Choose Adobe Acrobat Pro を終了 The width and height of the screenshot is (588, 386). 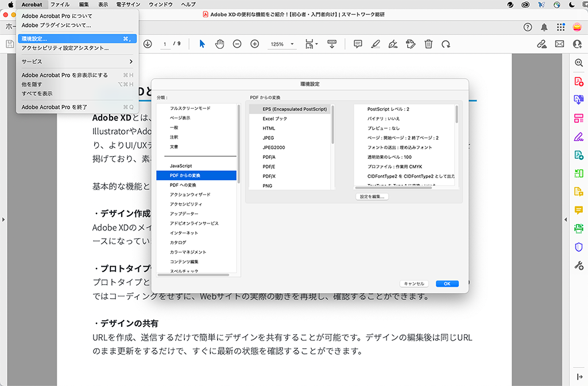point(77,107)
